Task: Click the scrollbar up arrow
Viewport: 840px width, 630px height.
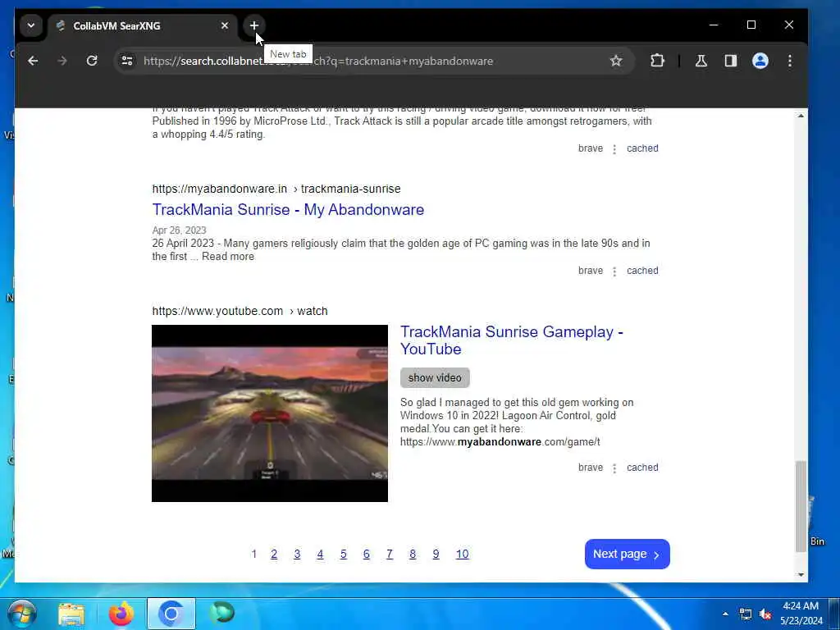Action: click(801, 116)
